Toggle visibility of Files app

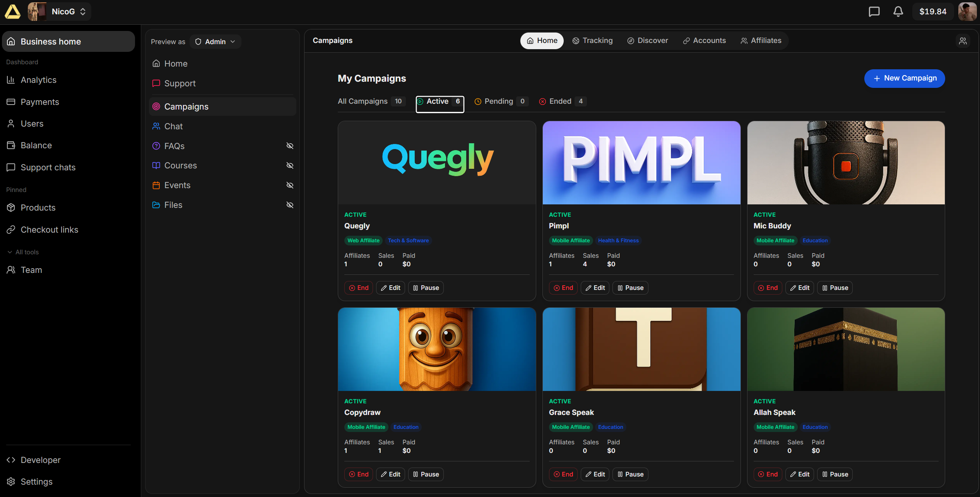[290, 205]
